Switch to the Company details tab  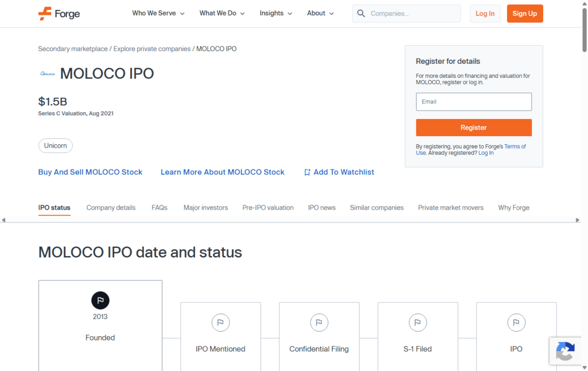(111, 208)
